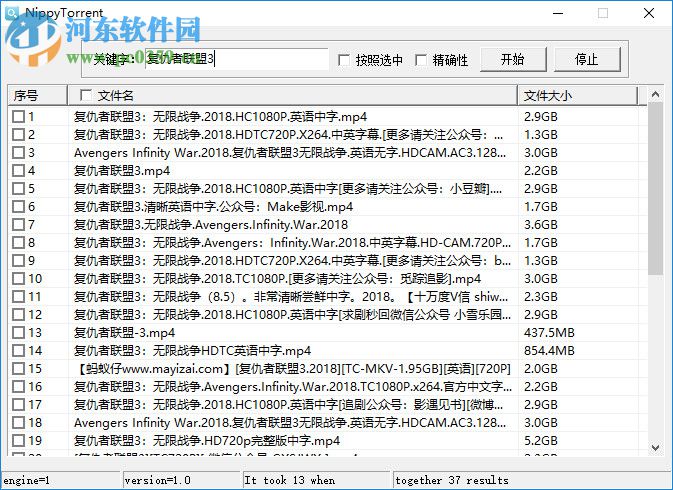Click the 2.3GB file size cell
673x490 pixels.
coord(541,297)
